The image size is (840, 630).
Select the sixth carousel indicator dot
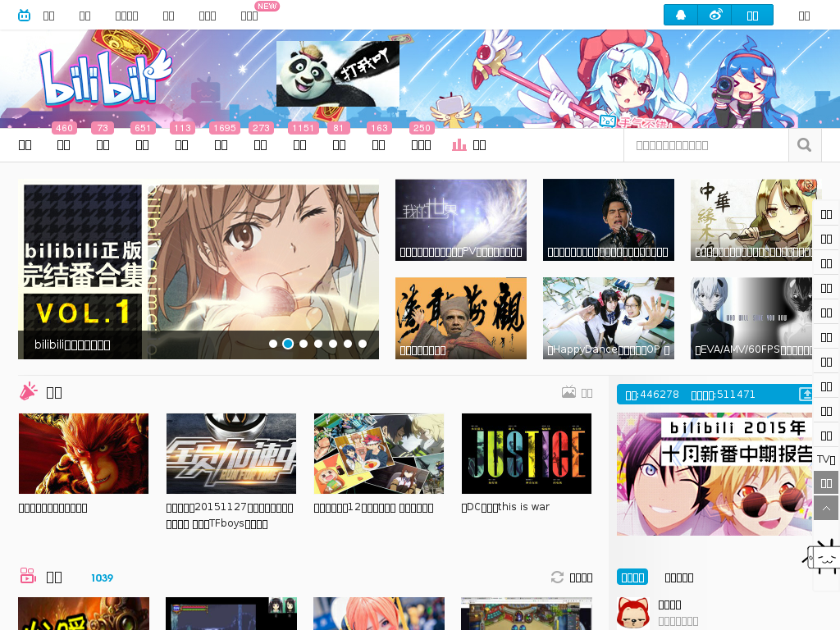pos(348,344)
